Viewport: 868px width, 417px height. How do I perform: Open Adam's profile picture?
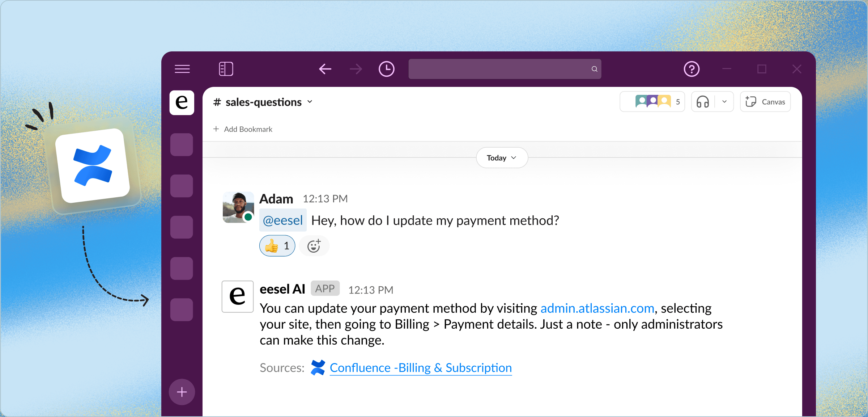(238, 207)
